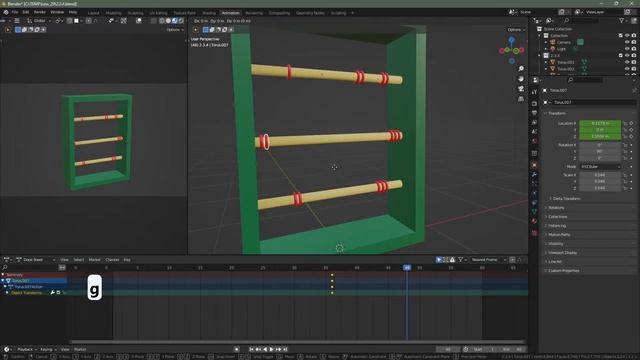Toggle camera view gizmo icon
The height and width of the screenshot is (360, 640).
point(521,89)
